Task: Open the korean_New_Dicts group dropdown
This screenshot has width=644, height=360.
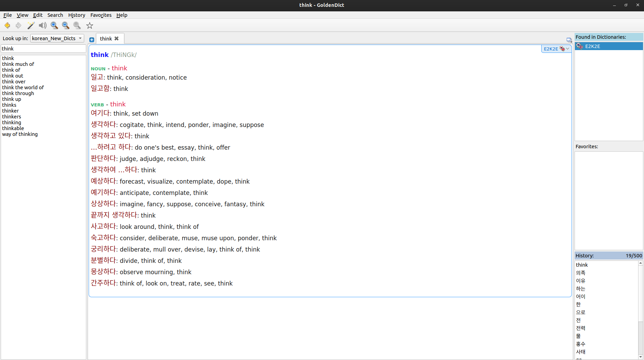Action: (x=57, y=38)
